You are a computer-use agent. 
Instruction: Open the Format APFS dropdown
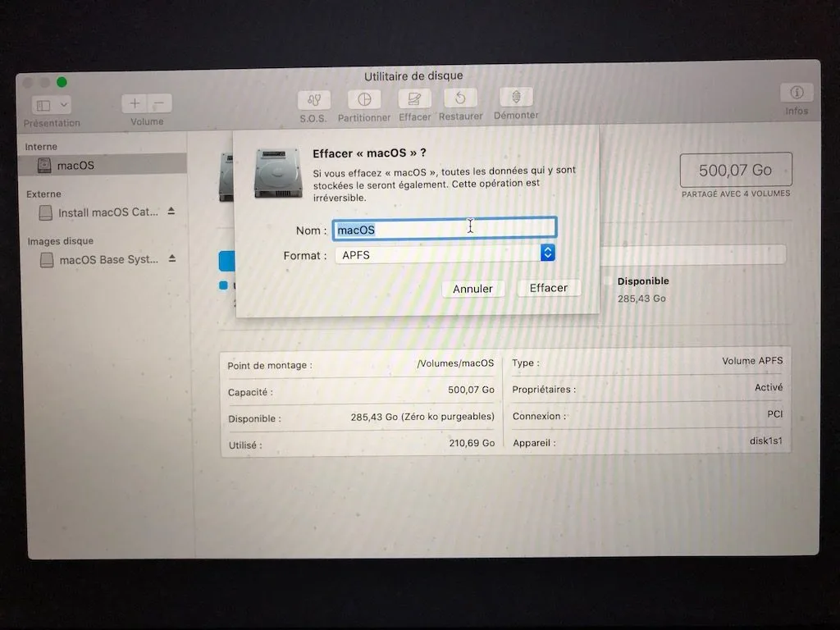coord(445,254)
